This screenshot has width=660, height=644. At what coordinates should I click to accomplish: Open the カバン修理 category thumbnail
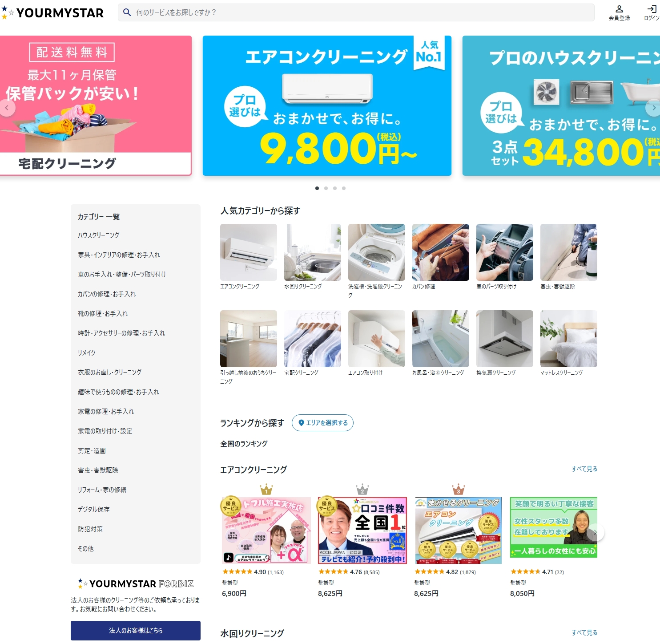pyautogui.click(x=440, y=257)
